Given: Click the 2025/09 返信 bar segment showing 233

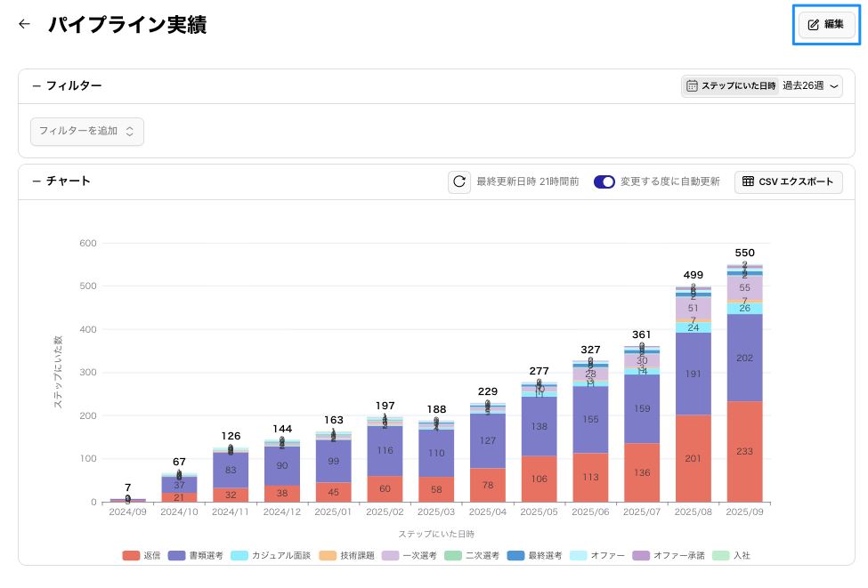Looking at the screenshot, I should tap(744, 451).
